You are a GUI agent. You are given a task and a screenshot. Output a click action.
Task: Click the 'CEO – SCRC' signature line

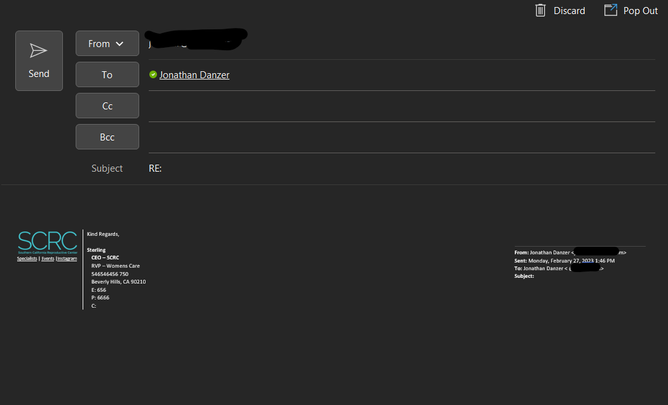(x=105, y=258)
